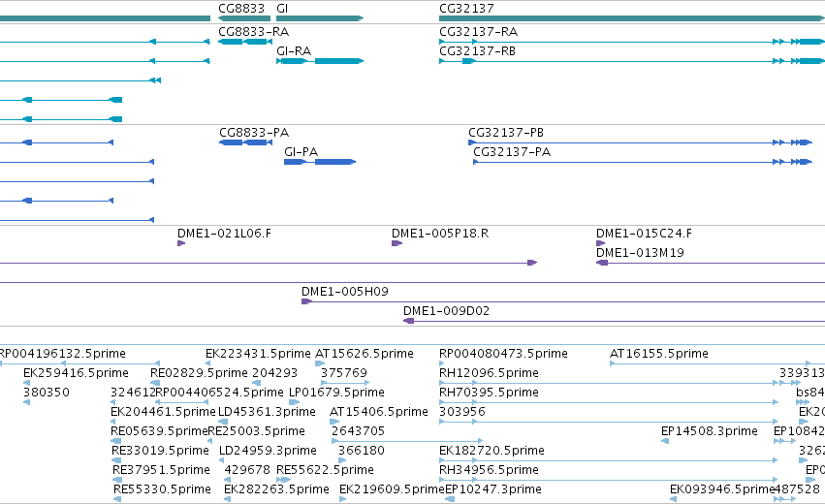
Task: Click the RE02829.5prime EST label
Action: 199,373
